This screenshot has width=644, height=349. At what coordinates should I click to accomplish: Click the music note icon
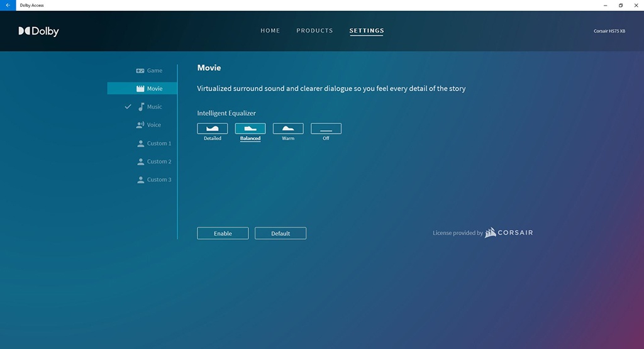point(142,107)
